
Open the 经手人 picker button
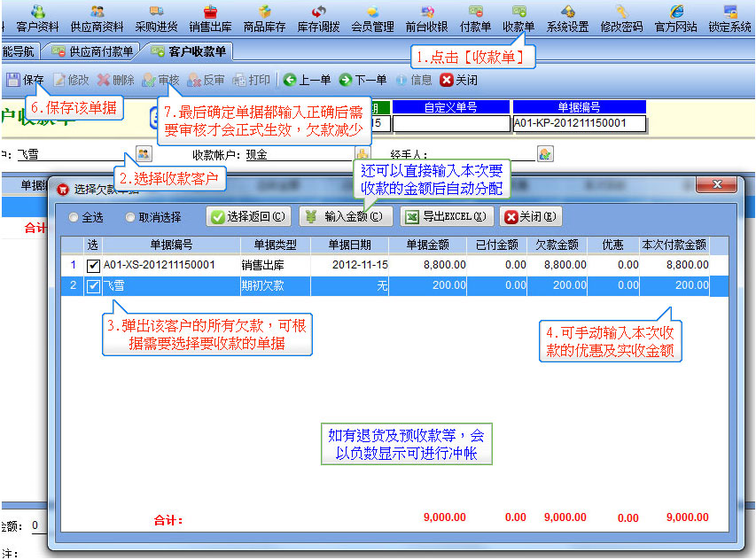(x=545, y=154)
